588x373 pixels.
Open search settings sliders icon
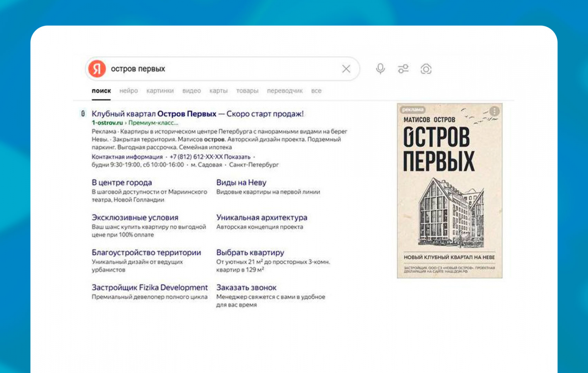tap(403, 69)
